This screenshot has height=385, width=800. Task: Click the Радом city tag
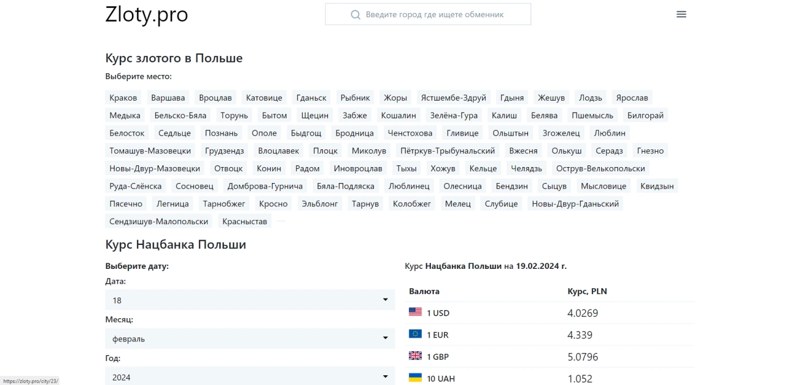point(307,168)
